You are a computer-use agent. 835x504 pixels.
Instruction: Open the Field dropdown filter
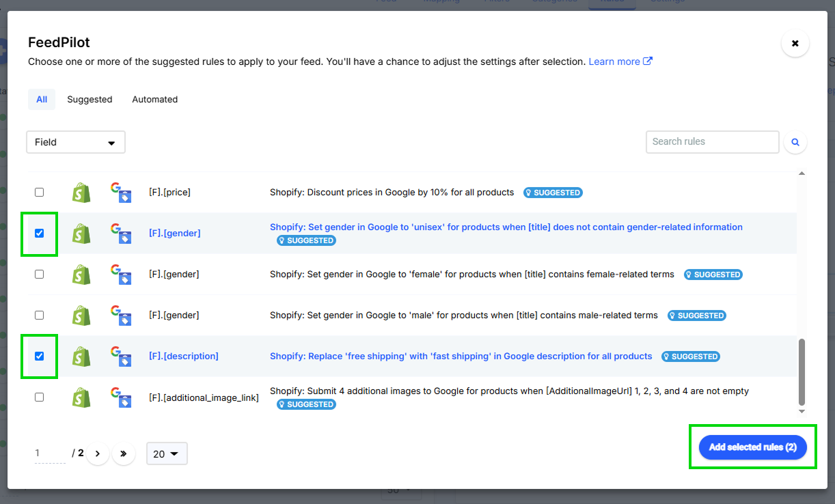point(75,142)
